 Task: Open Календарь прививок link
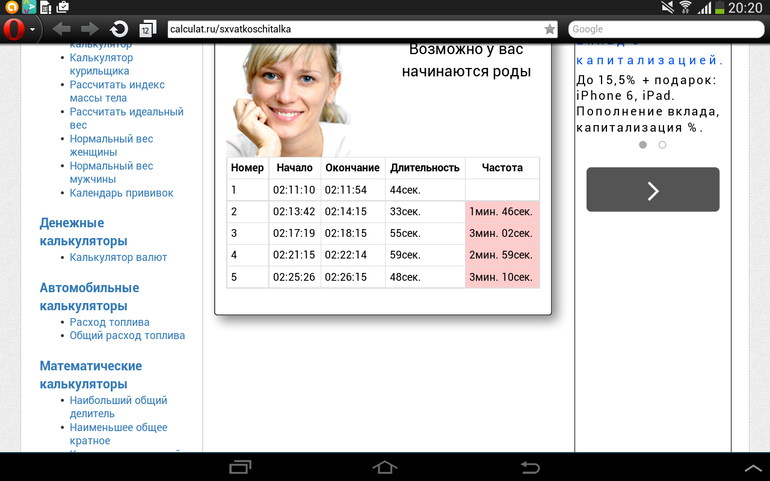pyautogui.click(x=121, y=193)
